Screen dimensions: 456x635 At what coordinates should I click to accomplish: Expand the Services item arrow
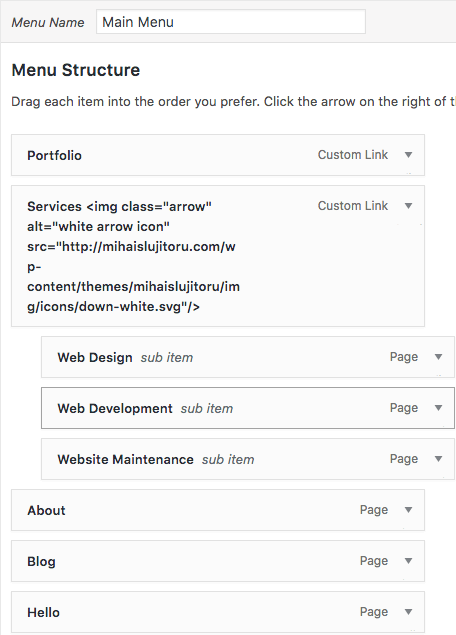point(408,206)
